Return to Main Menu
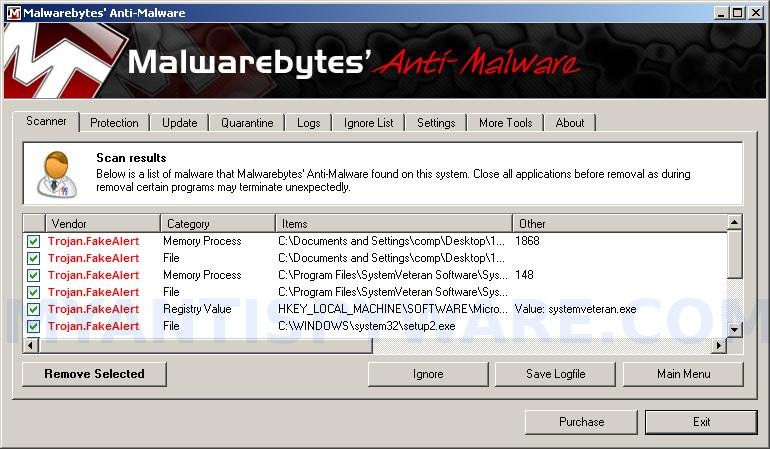Viewport: 770px width, 449px height. point(683,374)
